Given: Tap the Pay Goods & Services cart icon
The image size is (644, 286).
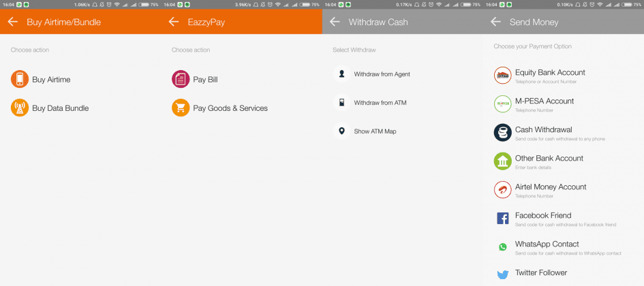Looking at the screenshot, I should (x=181, y=108).
